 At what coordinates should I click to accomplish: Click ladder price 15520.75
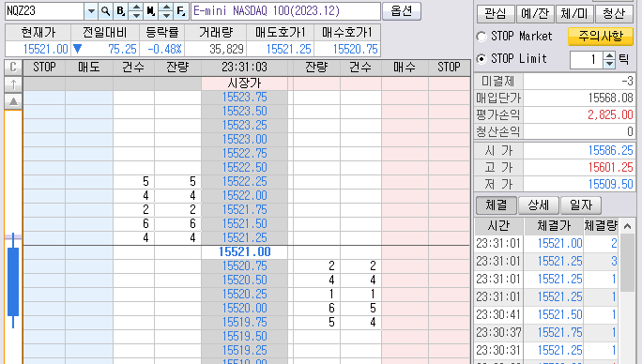click(244, 266)
